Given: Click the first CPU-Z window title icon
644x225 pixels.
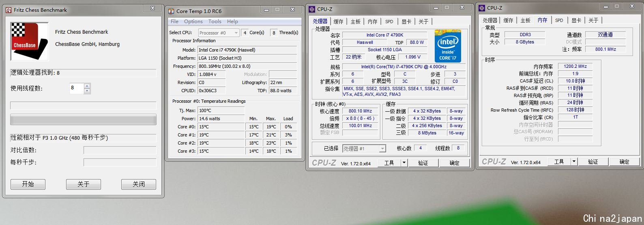Looking at the screenshot, I should (312, 9).
